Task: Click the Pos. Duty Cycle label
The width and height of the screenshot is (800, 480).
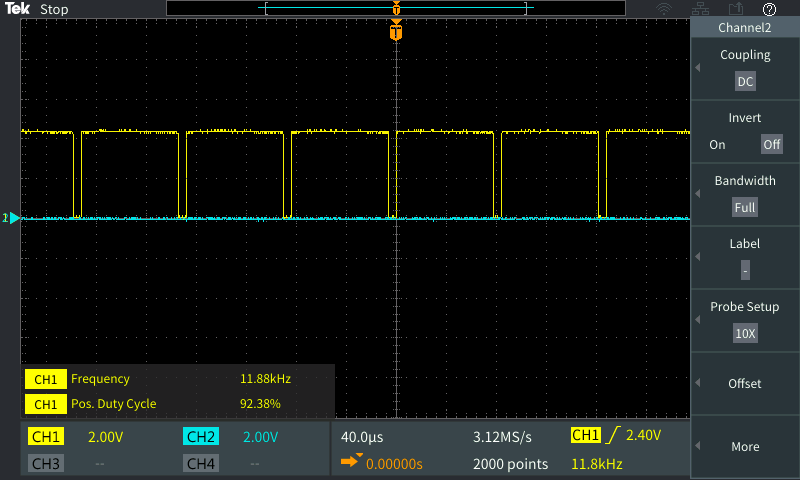Action: [x=113, y=404]
